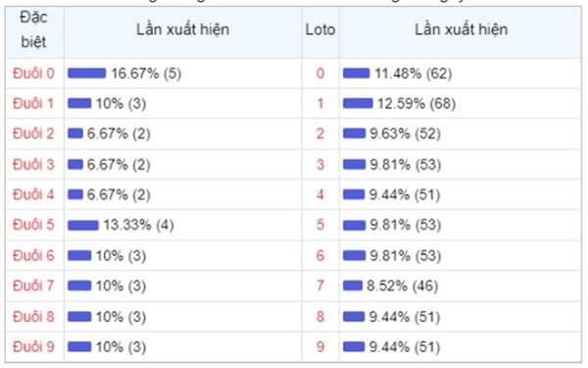The image size is (588, 368).
Task: Click the right Lần xuất hiện header
Action: pyautogui.click(x=461, y=29)
